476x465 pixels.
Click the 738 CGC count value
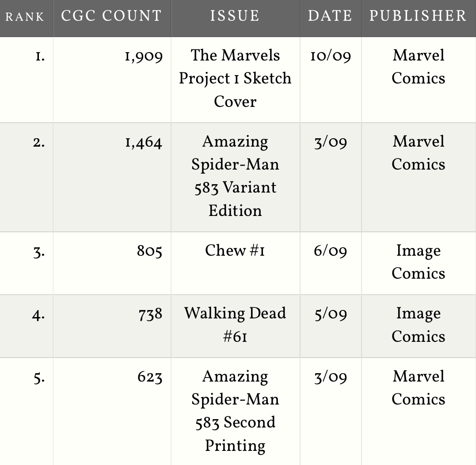pos(150,314)
